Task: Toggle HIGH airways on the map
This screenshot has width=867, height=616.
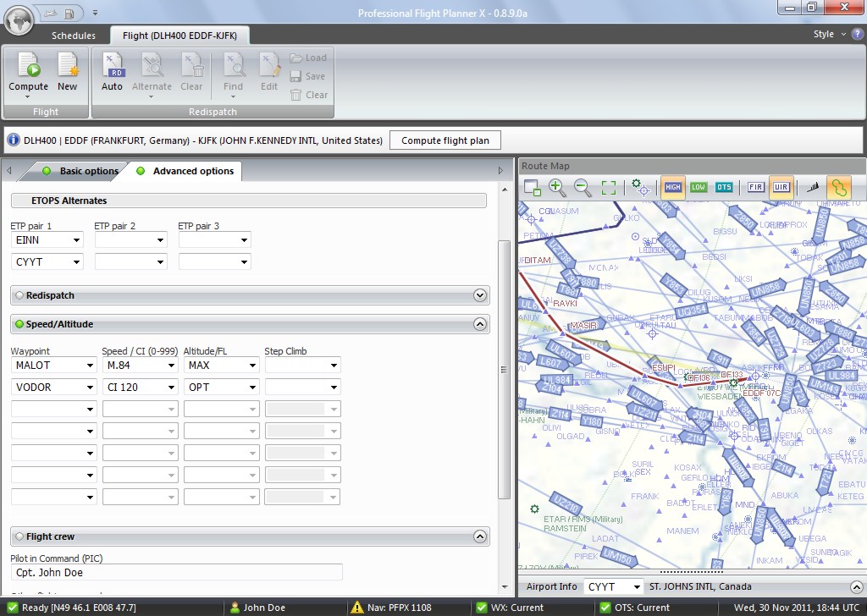Action: point(672,187)
